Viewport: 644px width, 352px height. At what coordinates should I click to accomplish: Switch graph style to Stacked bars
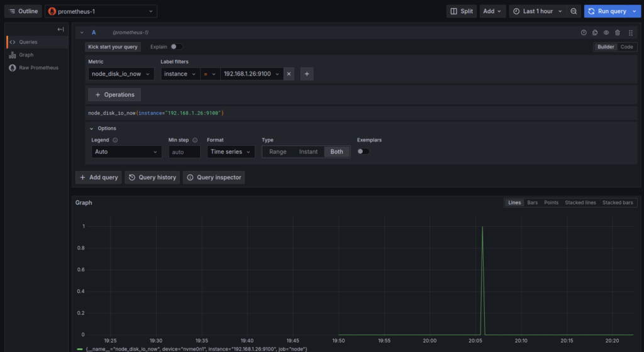[618, 202]
